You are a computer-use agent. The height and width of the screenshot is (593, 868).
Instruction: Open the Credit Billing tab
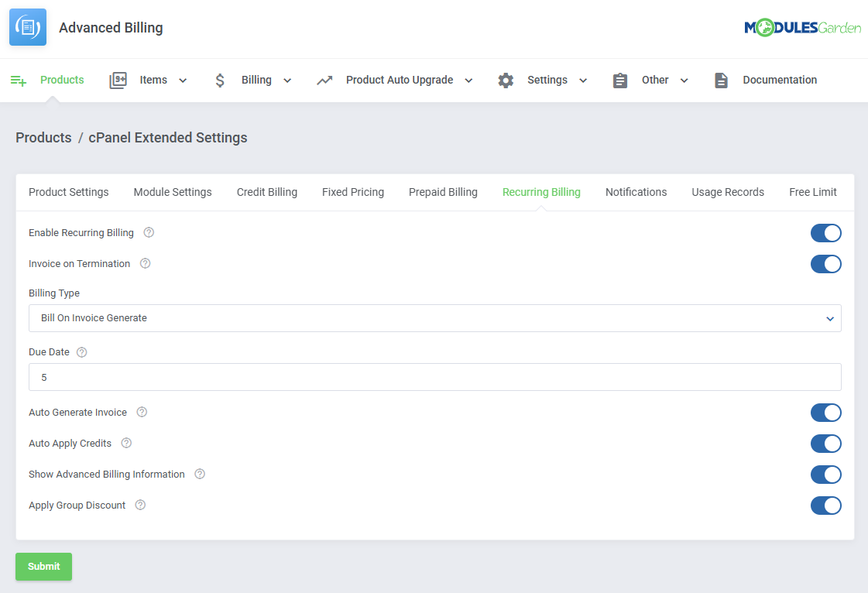[x=267, y=192]
